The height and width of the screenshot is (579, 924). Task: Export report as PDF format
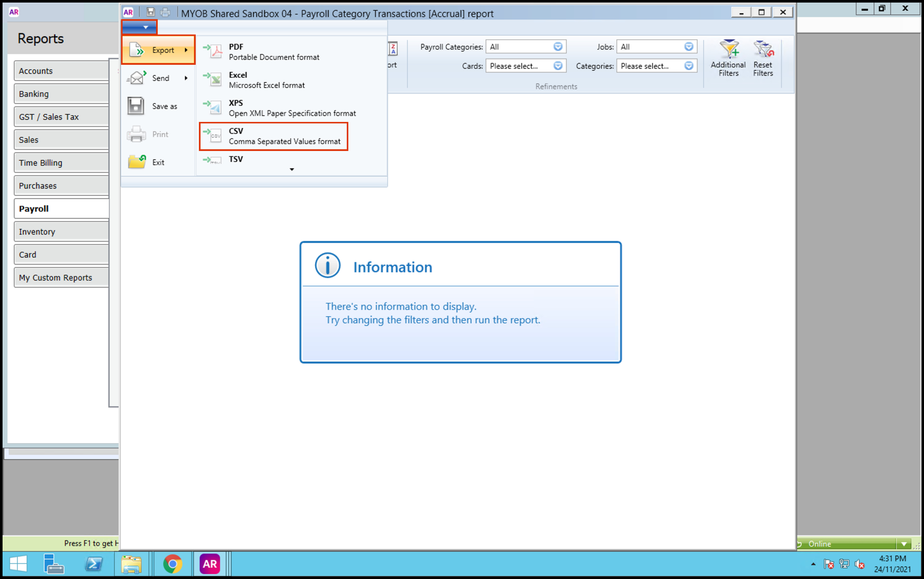[x=274, y=52]
